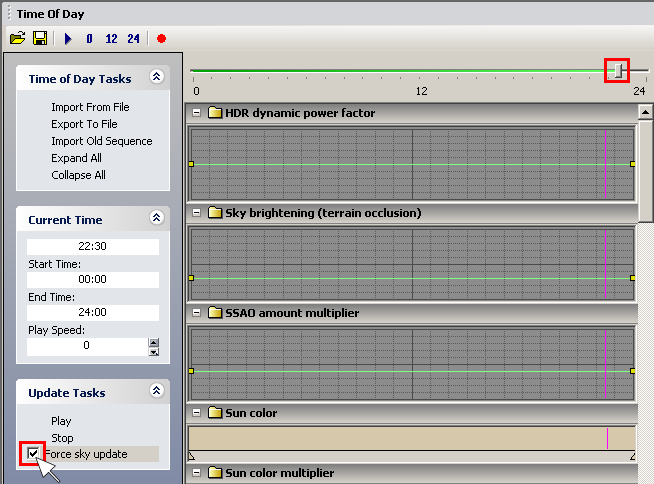Click the Sun color gradient bar
The height and width of the screenshot is (484, 654).
click(x=412, y=439)
